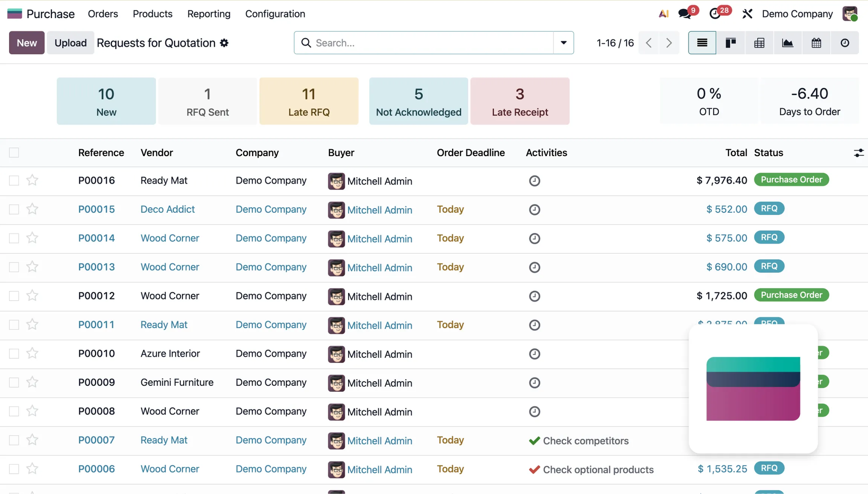Screen dimensions: 868x494
Task: Expand the search options dropdown arrow
Action: pyautogui.click(x=564, y=43)
